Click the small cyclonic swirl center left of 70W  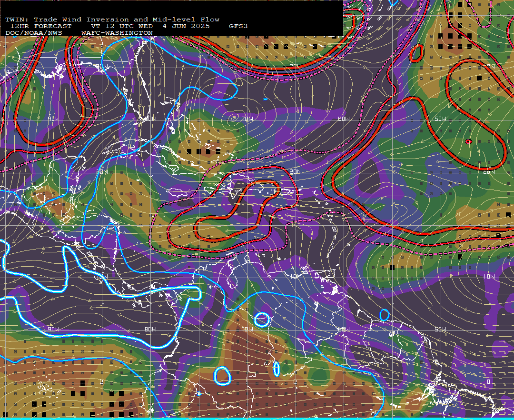(x=234, y=118)
